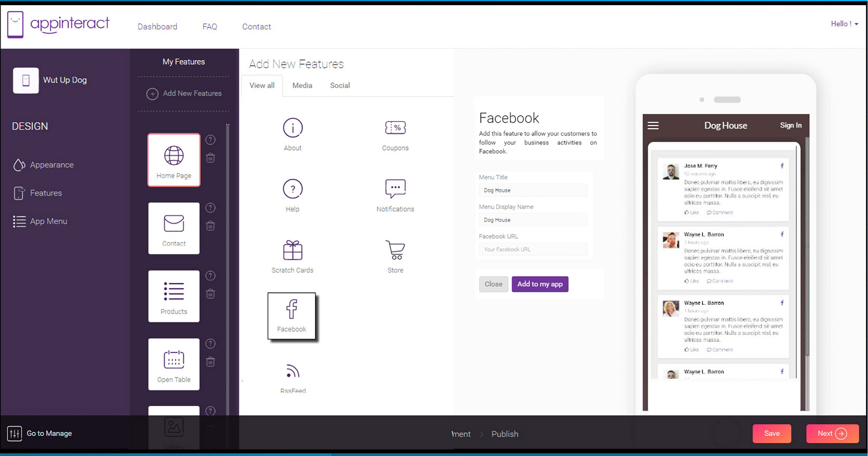Viewport: 868px width, 456px height.
Task: Open the Contact feature card
Action: pos(174,228)
